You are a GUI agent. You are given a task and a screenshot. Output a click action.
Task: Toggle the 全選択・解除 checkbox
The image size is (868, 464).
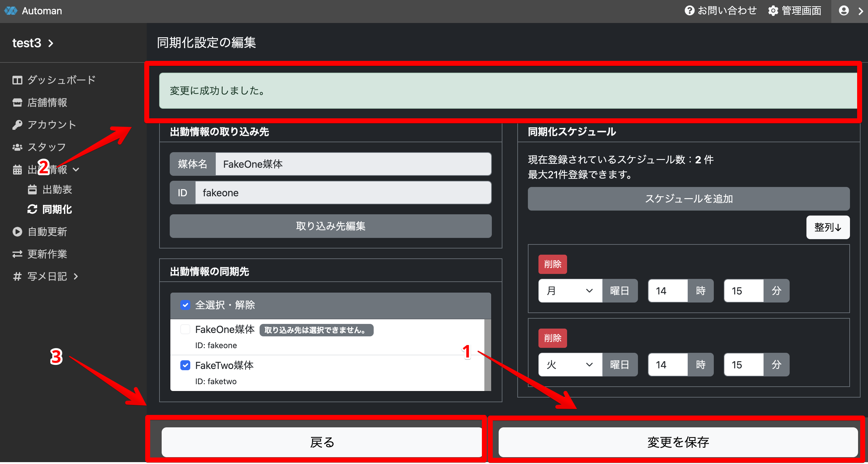point(185,305)
